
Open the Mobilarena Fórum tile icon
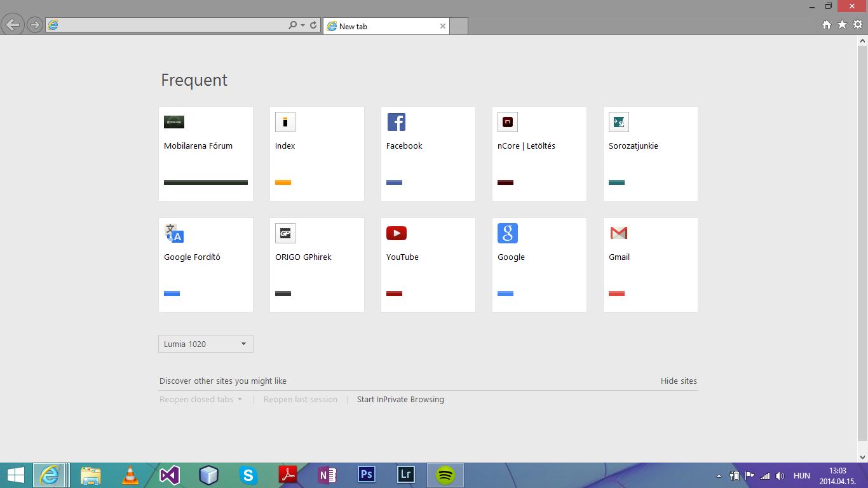pos(174,122)
